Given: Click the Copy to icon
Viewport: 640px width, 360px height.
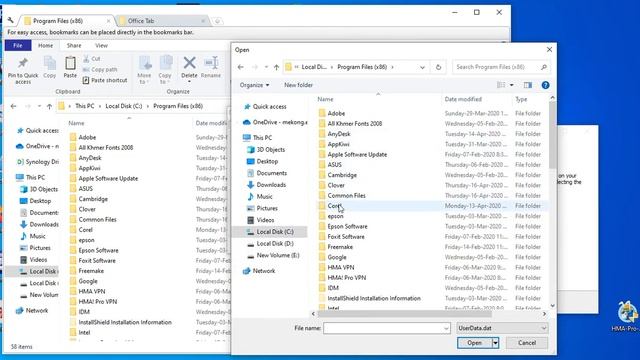Looking at the screenshot, I should click(165, 63).
